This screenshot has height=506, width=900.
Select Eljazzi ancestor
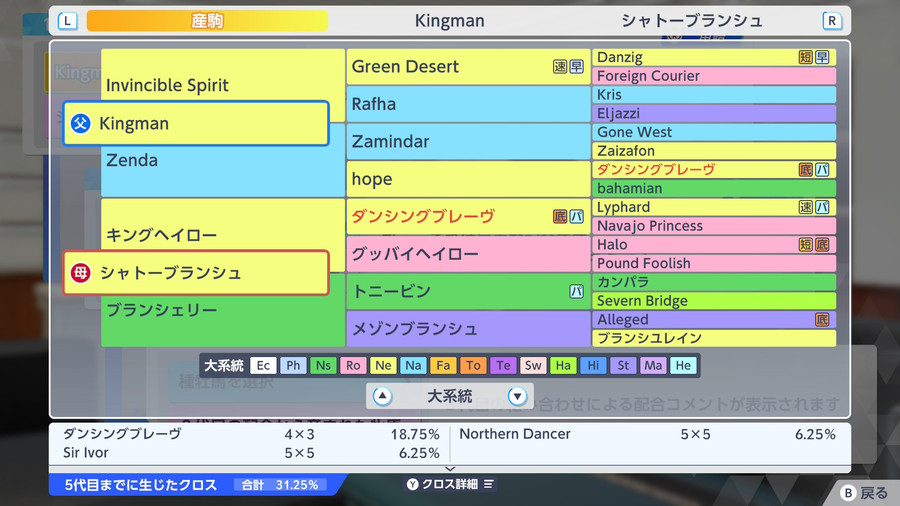pos(714,114)
